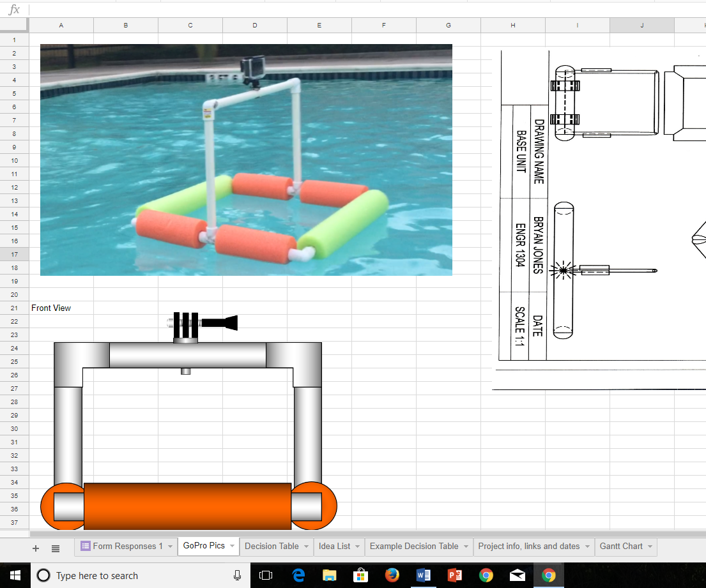Image resolution: width=706 pixels, height=588 pixels.
Task: Open the Decision Table tab dropdown arrow
Action: click(307, 547)
